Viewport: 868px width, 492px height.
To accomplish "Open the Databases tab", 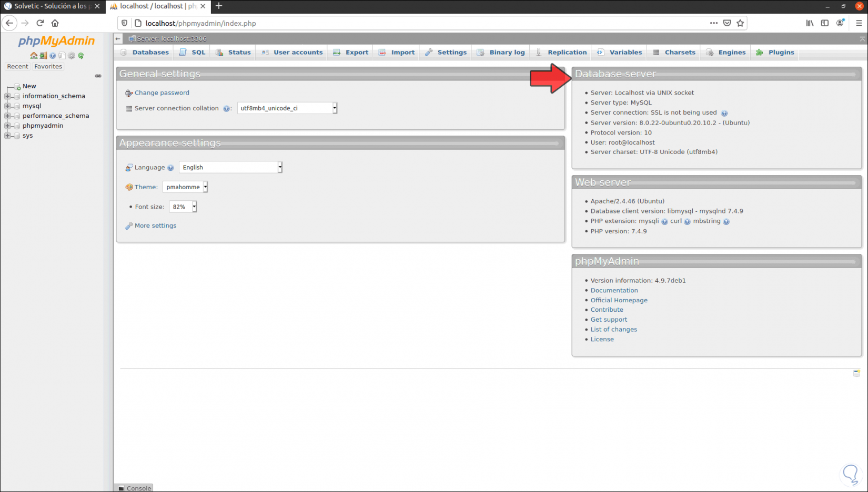I will pos(145,53).
